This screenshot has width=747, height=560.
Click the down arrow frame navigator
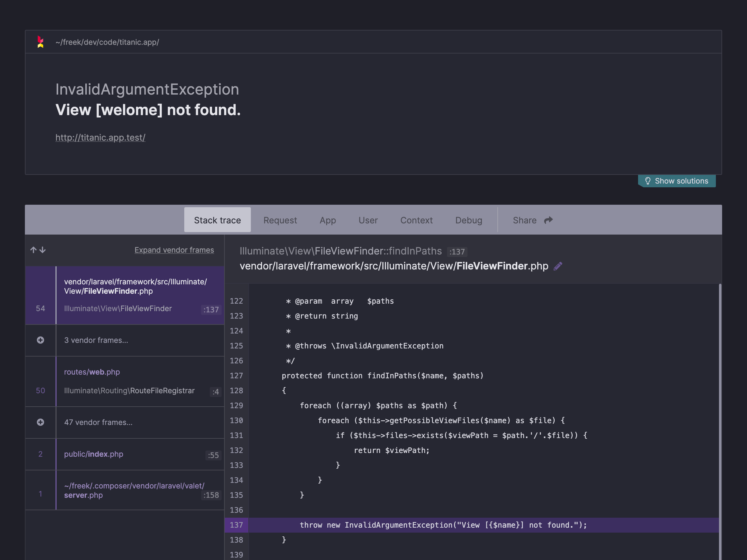pos(43,250)
